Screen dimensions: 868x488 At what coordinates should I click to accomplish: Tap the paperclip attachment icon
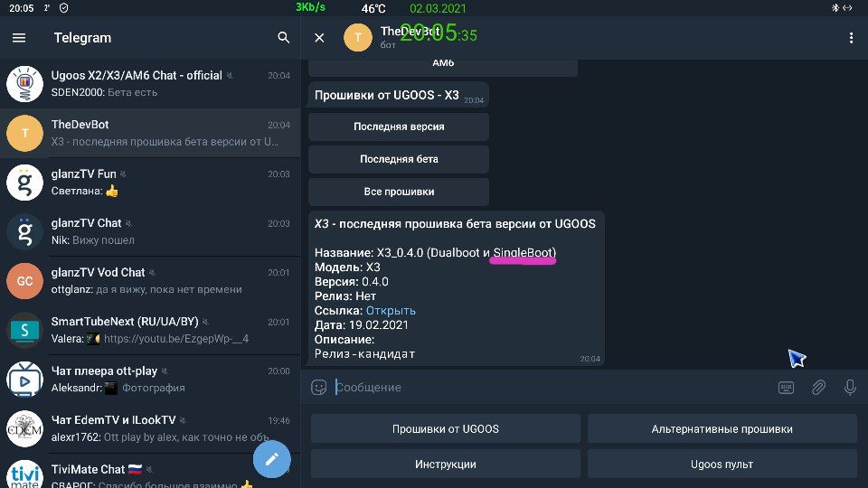point(819,388)
